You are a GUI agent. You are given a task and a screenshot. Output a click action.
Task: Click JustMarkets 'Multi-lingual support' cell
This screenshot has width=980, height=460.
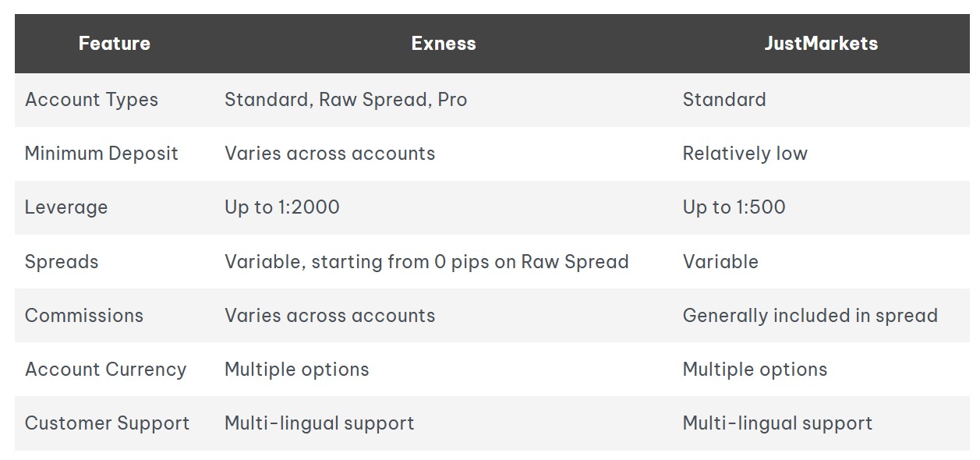point(777,423)
